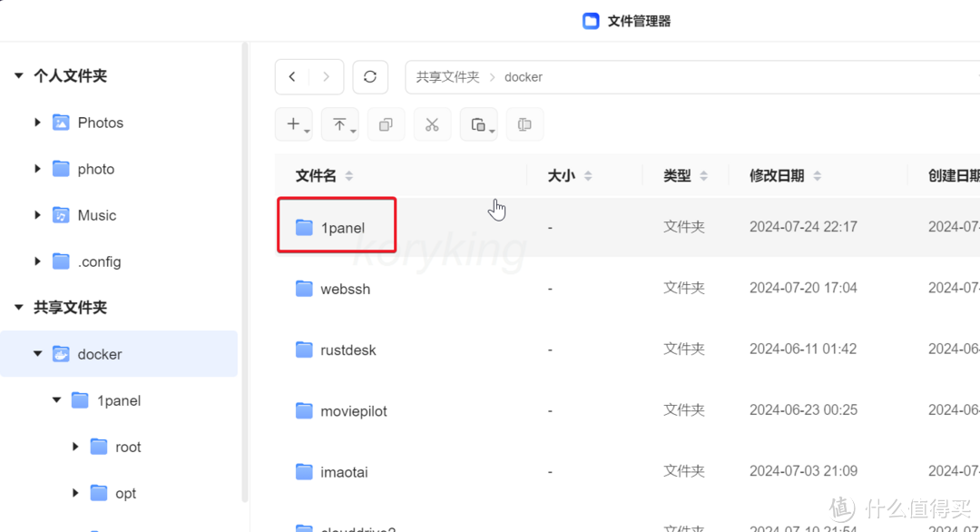Image resolution: width=980 pixels, height=532 pixels.
Task: Click the Back navigation arrow
Action: coord(293,76)
